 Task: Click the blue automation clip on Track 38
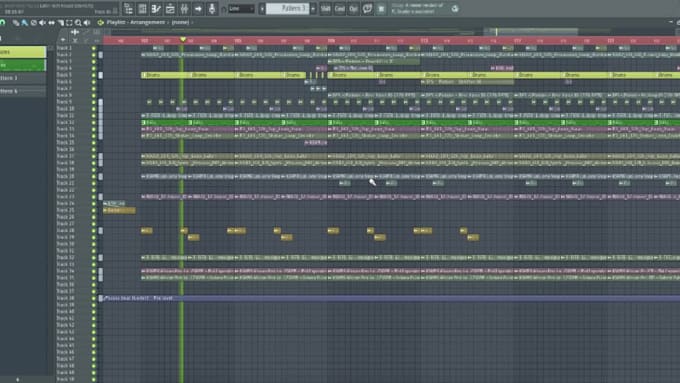pos(392,298)
